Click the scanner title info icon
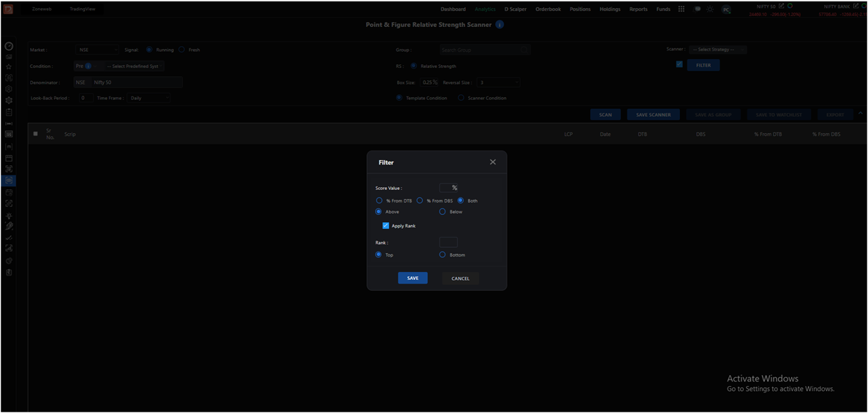Image resolution: width=868 pixels, height=413 pixels. pos(499,25)
